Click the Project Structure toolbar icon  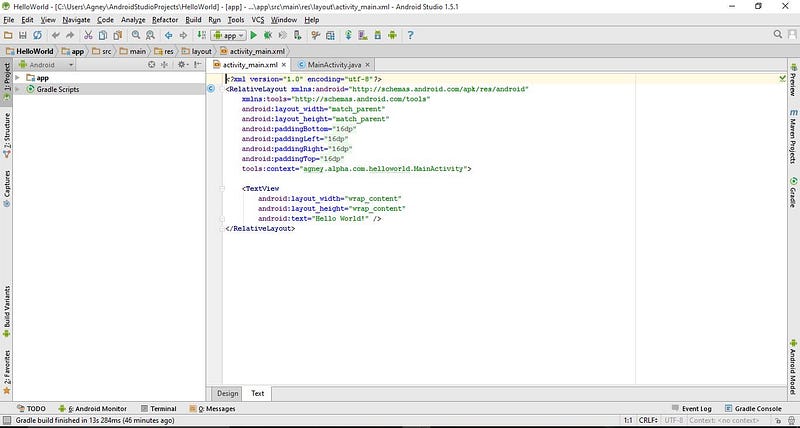tap(330, 35)
